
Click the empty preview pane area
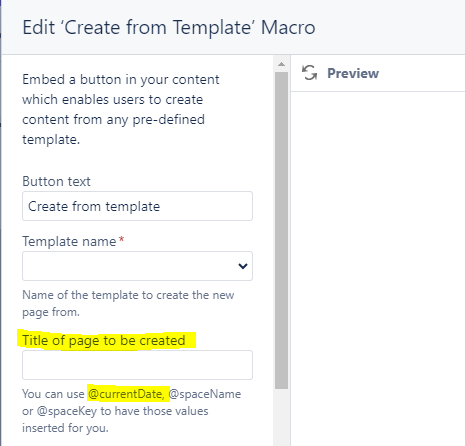point(378,269)
